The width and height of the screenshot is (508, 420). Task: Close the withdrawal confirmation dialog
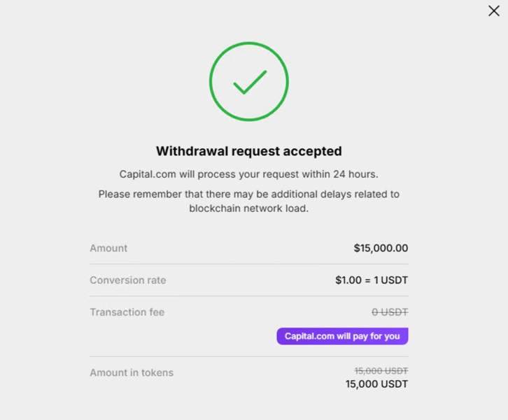494,11
